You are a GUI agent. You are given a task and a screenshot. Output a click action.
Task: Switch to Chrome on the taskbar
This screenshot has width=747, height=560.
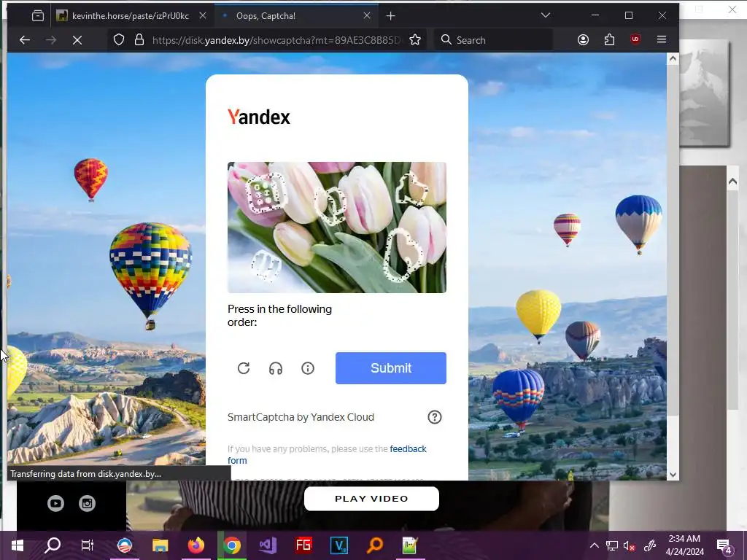point(232,545)
